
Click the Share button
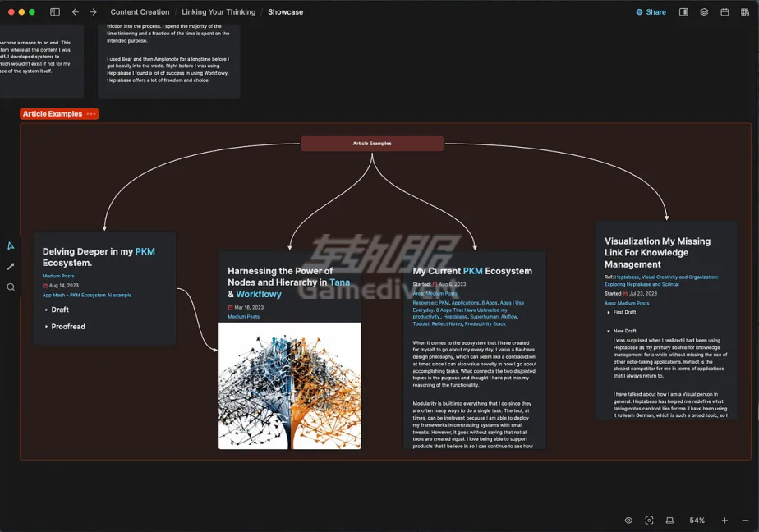[651, 12]
